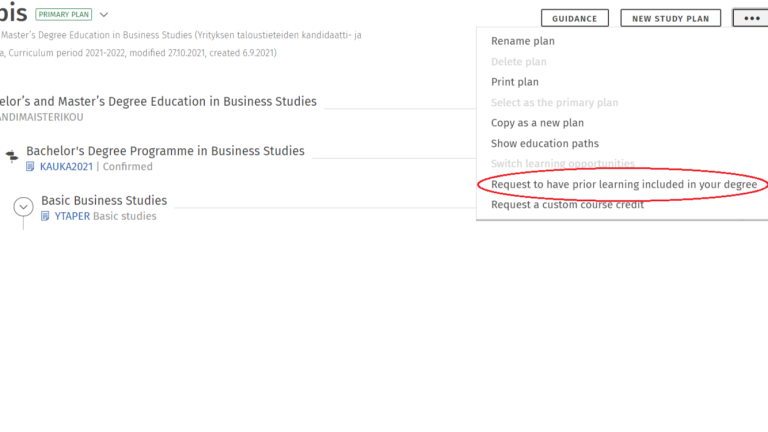Open the plan selector dropdown arrow
Image resolution: width=768 pixels, height=432 pixels.
(x=104, y=15)
